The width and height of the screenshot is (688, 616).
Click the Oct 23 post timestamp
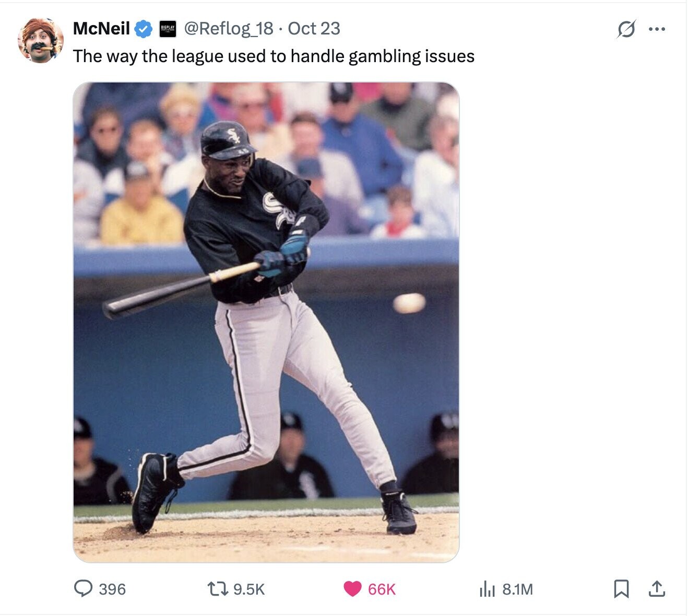314,28
